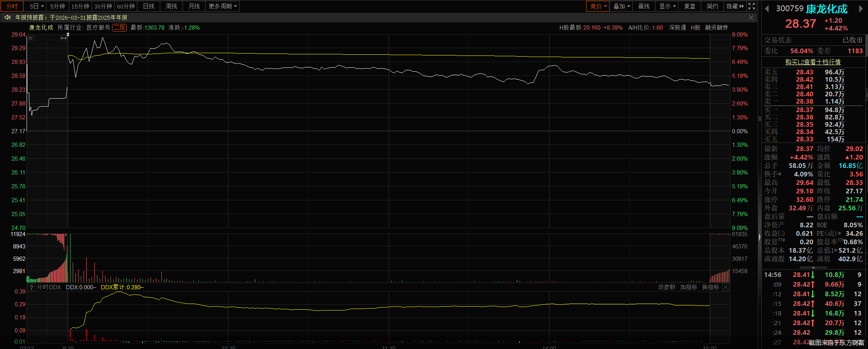Open the 月线 monthly chart
Screen dimensions: 868x349
coord(194,6)
